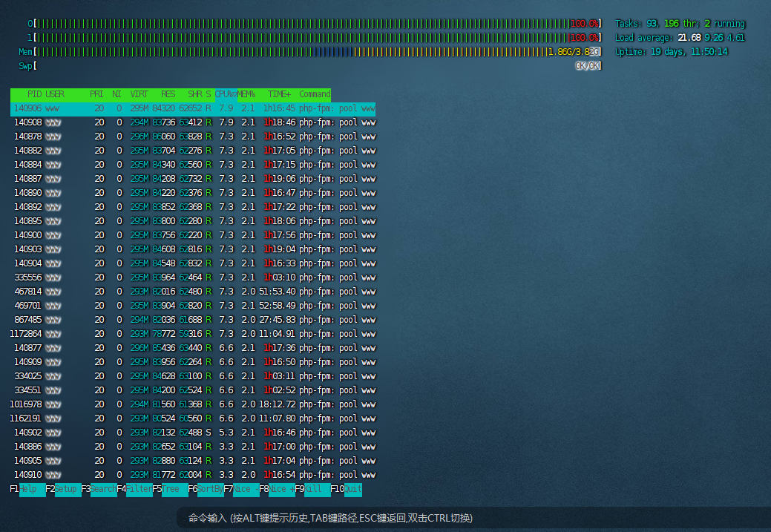Pick process row PID 140904
The image size is (771, 532).
(193, 263)
